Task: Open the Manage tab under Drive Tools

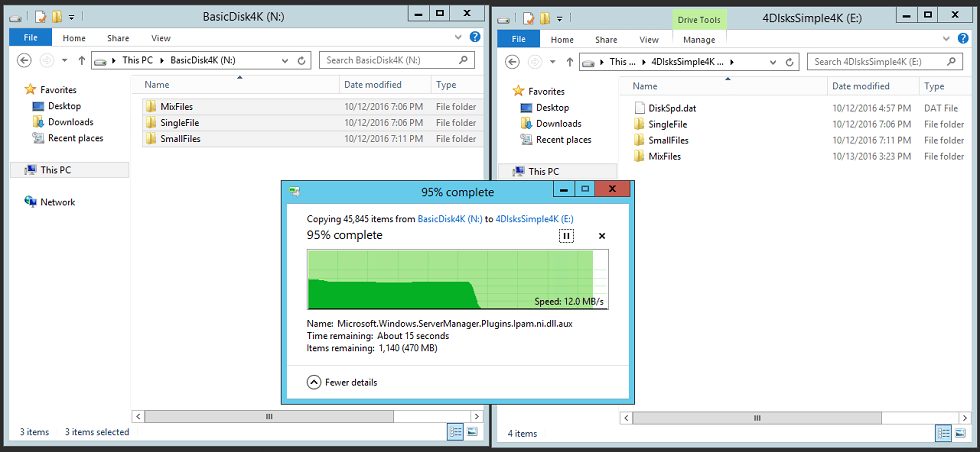Action: pyautogui.click(x=699, y=40)
